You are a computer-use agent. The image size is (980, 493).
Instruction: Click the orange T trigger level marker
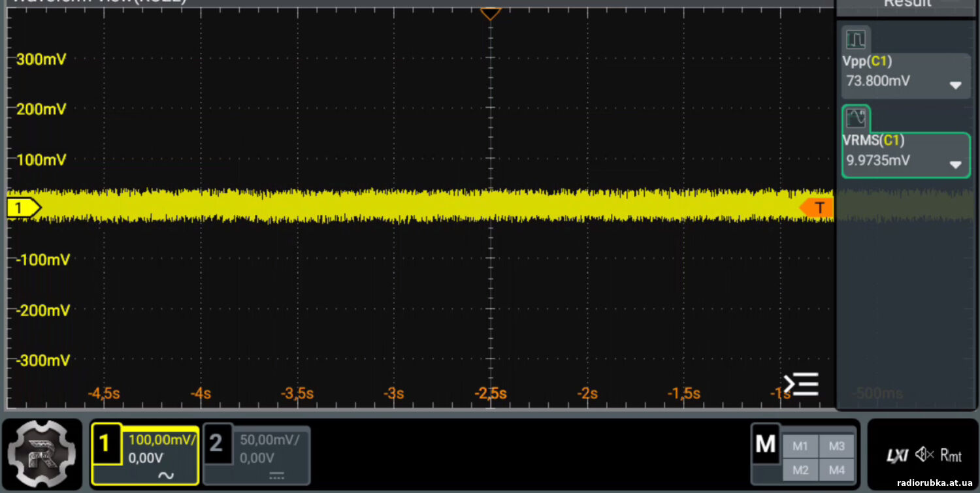[x=817, y=208]
